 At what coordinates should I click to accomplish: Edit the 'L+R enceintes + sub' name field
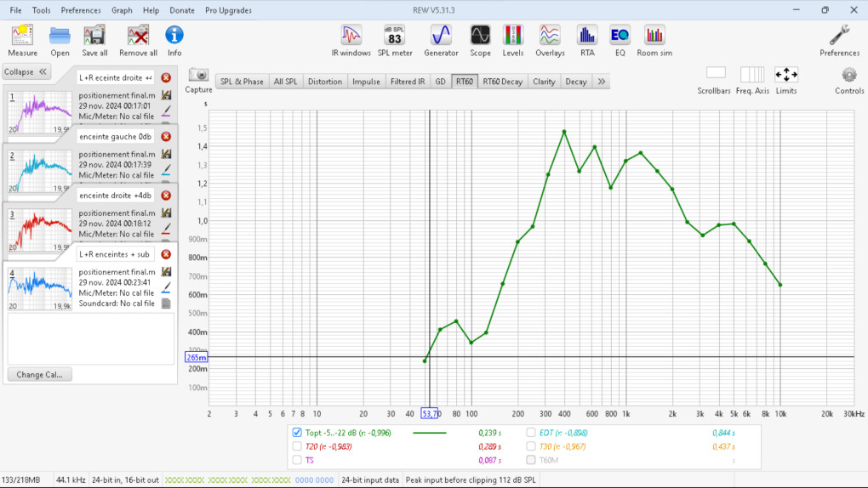click(x=115, y=254)
